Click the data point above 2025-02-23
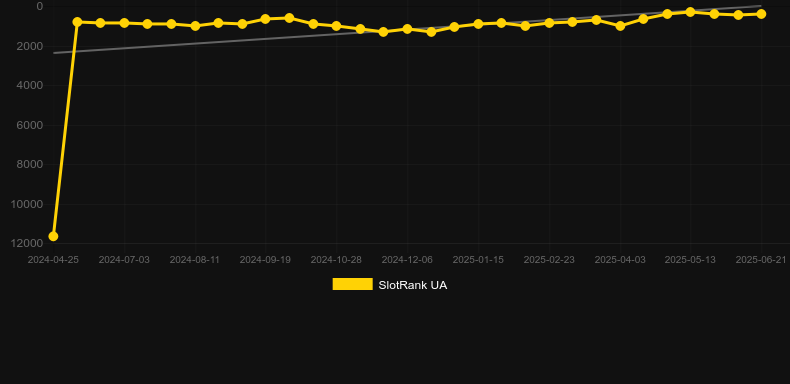The image size is (790, 384). point(549,23)
